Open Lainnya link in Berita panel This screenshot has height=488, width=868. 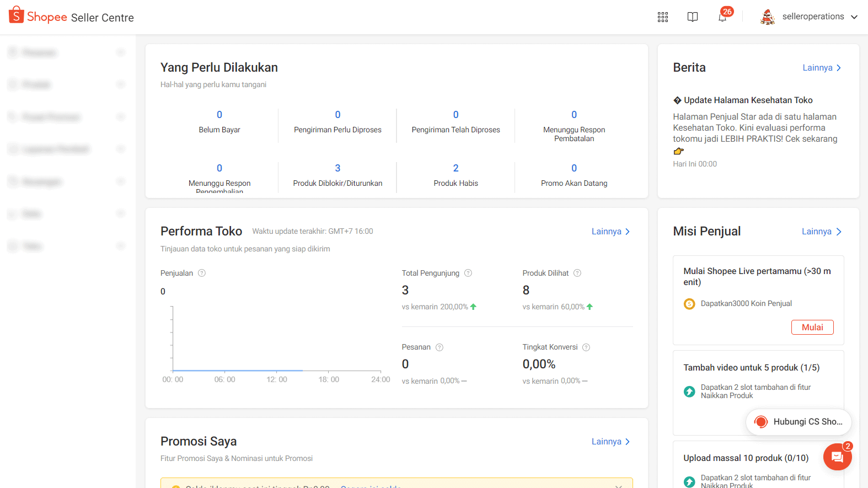point(822,68)
